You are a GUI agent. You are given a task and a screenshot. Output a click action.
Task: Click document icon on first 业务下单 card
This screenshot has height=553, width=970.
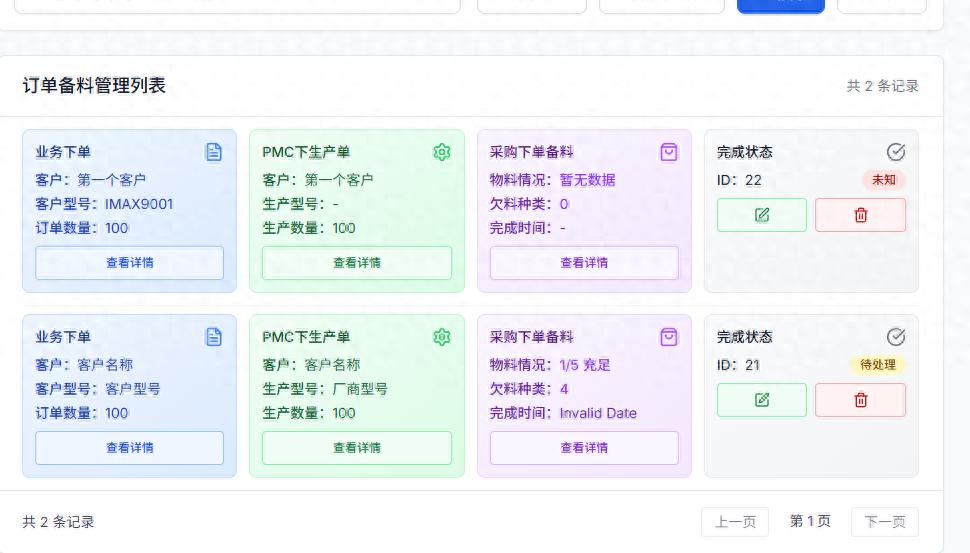click(213, 152)
